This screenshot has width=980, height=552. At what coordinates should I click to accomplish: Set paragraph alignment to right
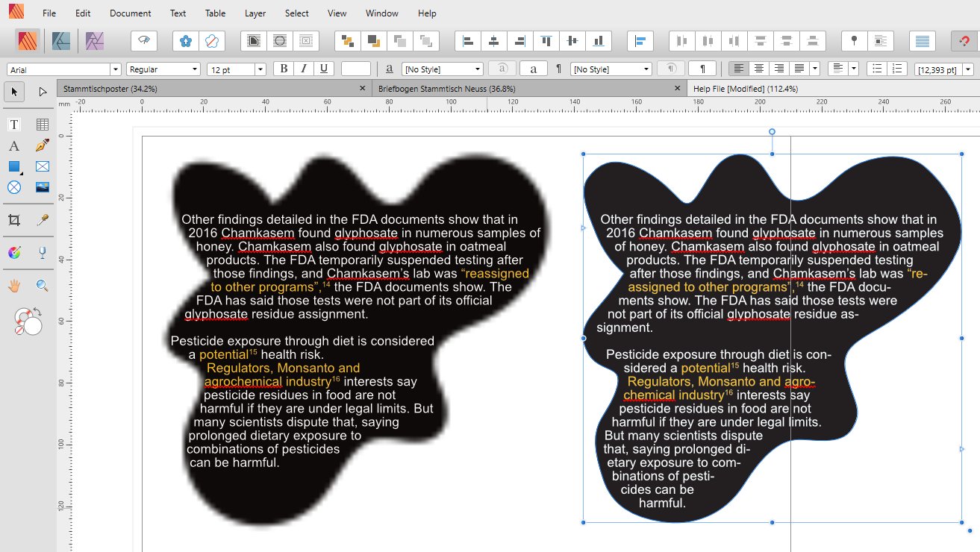(x=779, y=69)
